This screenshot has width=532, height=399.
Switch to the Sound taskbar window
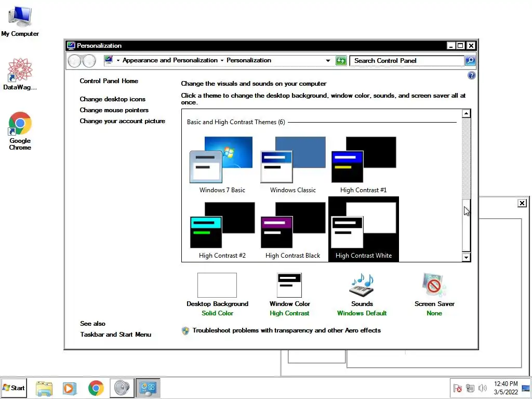(122, 388)
